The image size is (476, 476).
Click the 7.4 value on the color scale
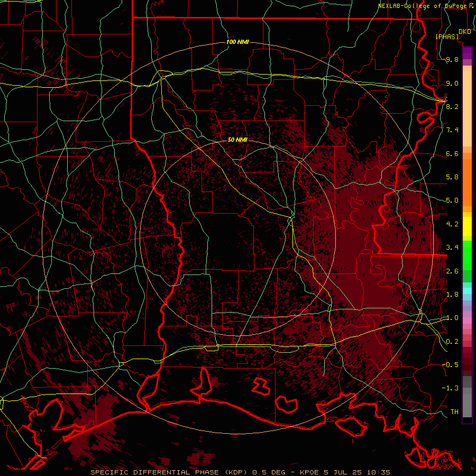pos(452,130)
